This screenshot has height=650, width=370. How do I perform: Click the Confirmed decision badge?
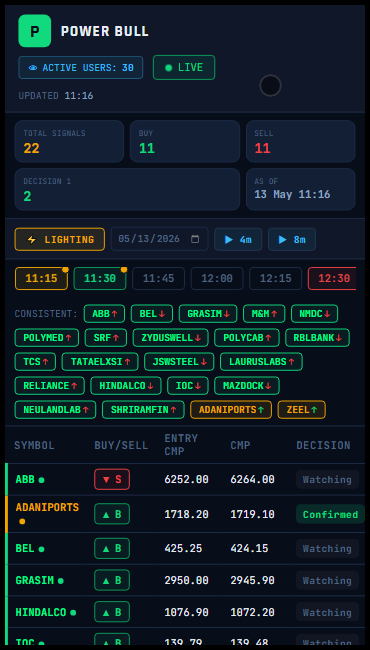coord(330,514)
